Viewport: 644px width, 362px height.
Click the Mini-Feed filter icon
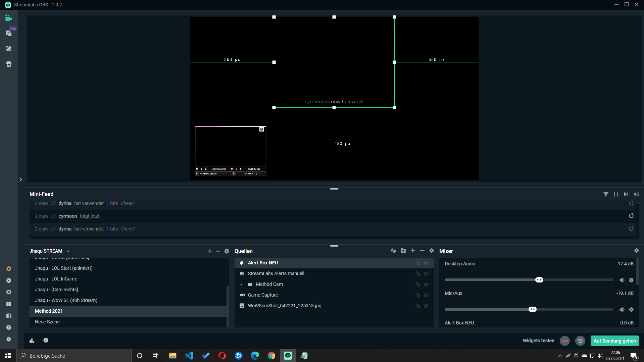606,194
